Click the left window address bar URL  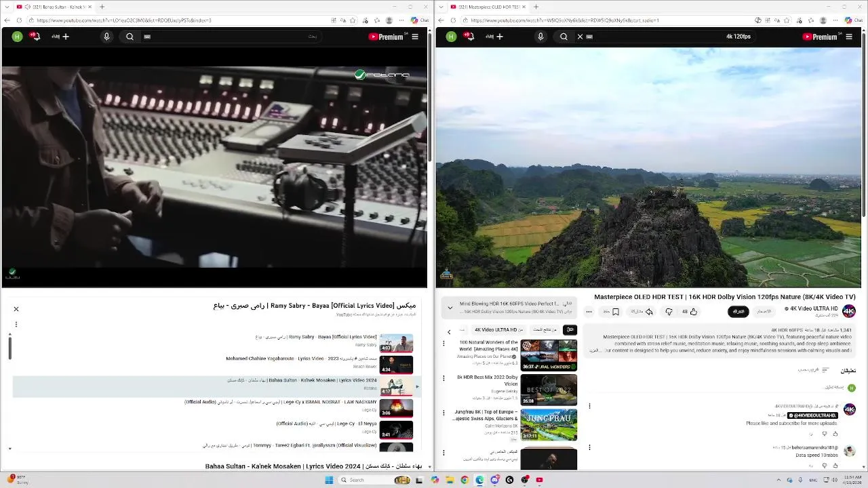[124, 20]
